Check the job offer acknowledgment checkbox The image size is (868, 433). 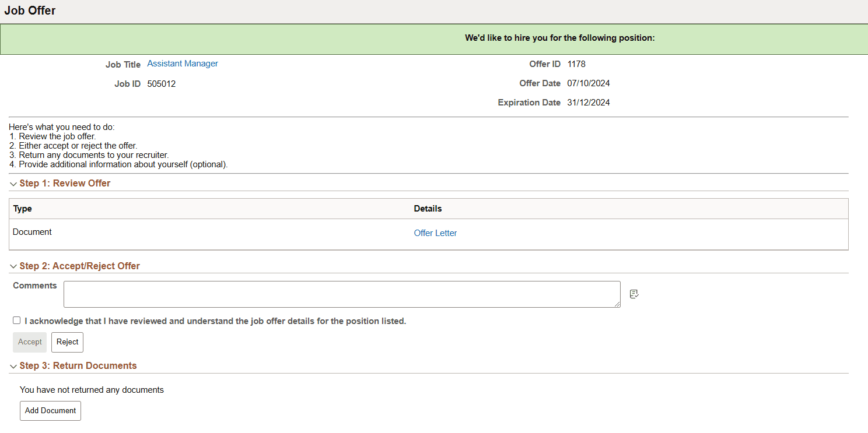point(16,320)
